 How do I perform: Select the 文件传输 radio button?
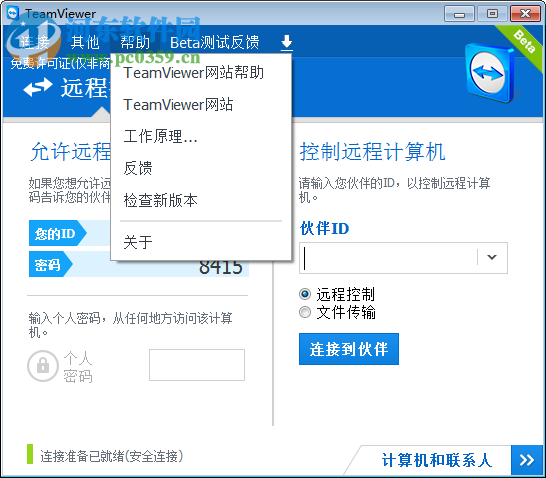pos(305,312)
